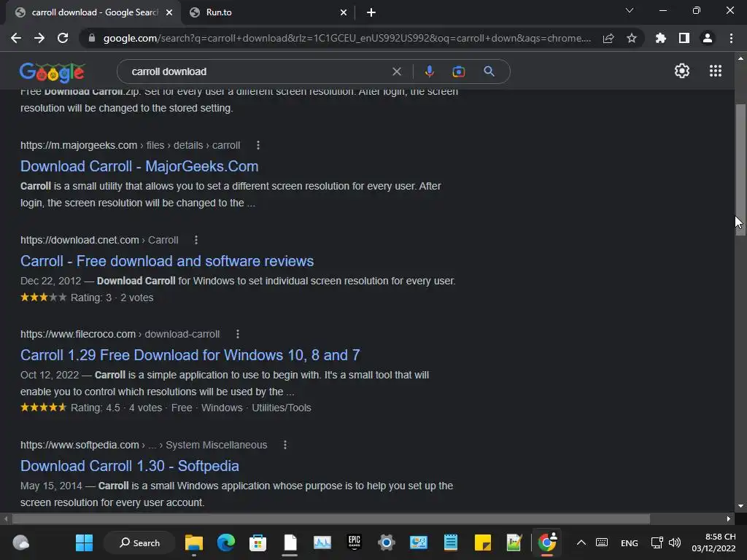
Task: Click the scroll up arrow
Action: point(740,58)
